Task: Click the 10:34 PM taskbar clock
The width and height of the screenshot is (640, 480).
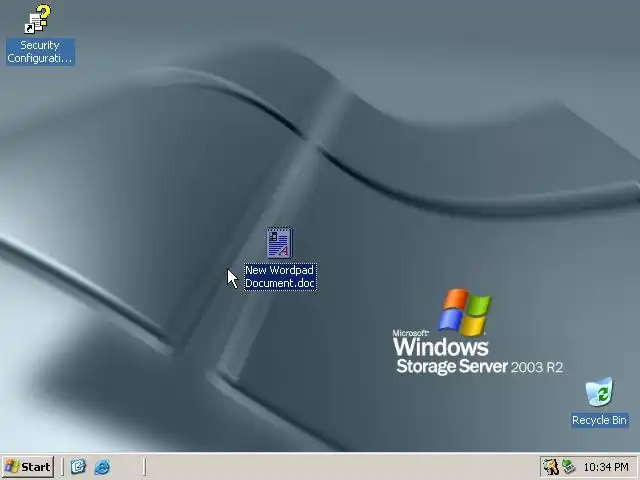Action: pyautogui.click(x=606, y=467)
